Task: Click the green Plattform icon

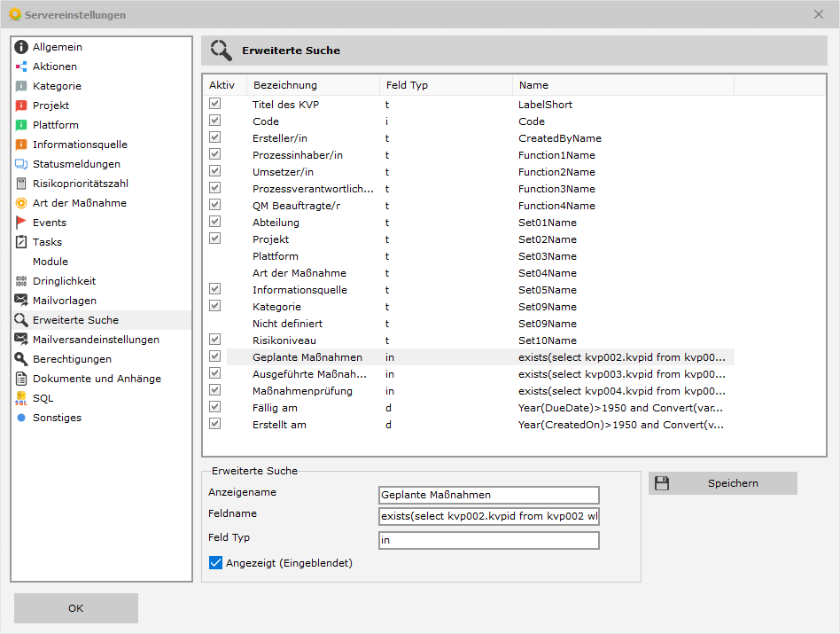Action: click(21, 125)
